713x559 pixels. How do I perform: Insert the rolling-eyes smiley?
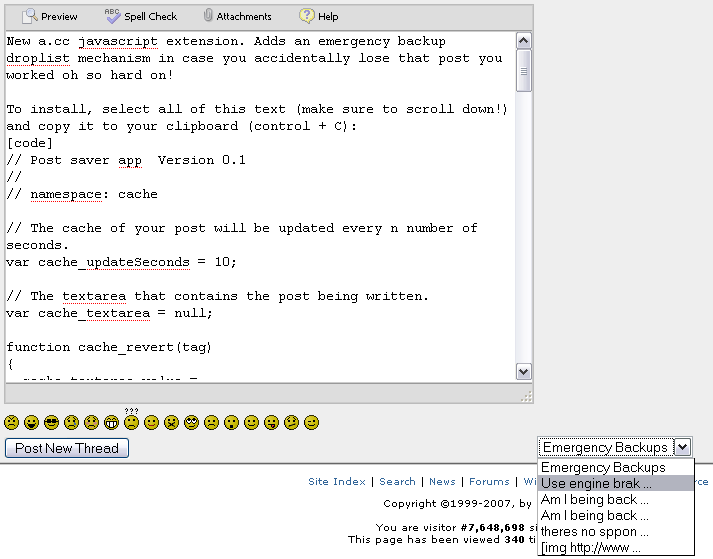(x=191, y=423)
